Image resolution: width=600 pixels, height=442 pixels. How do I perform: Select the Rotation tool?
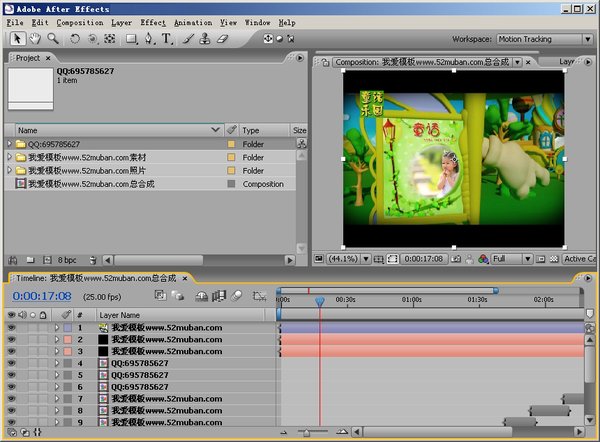pyautogui.click(x=75, y=39)
